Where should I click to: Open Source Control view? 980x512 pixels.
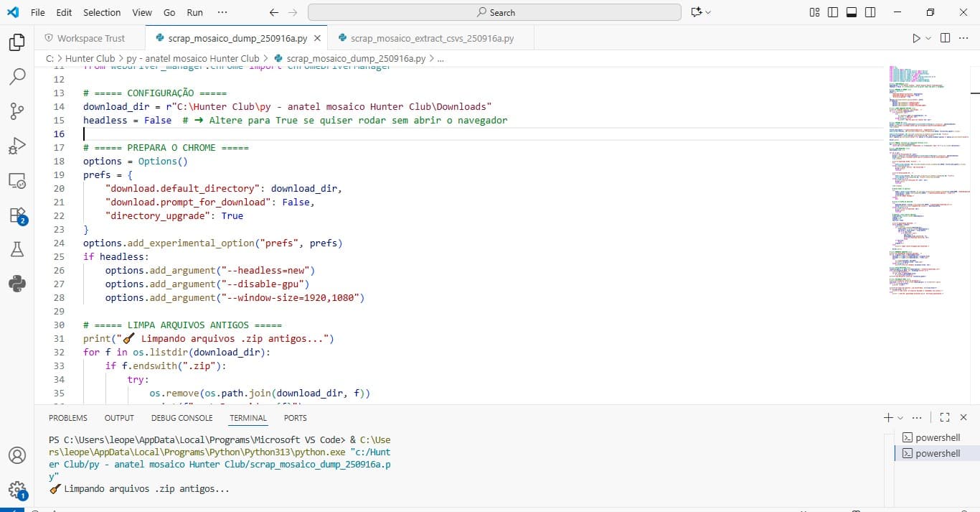click(17, 111)
